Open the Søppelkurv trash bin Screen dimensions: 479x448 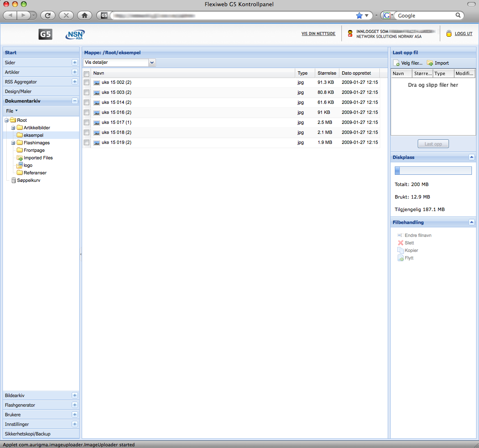[x=28, y=180]
